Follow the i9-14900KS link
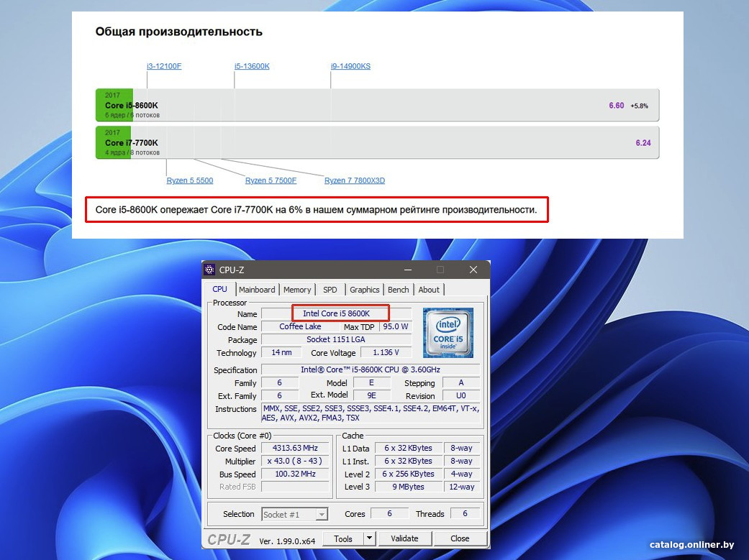The image size is (749, 560). [350, 66]
